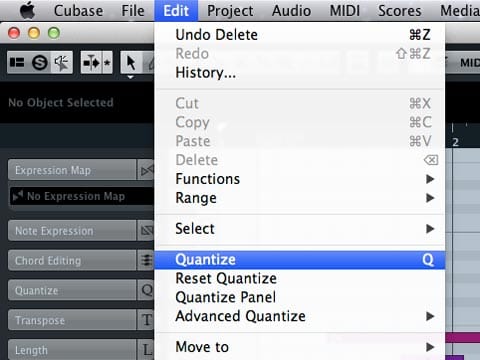The image size is (480, 360).
Task: Click the green zoom window button
Action: pos(54,33)
